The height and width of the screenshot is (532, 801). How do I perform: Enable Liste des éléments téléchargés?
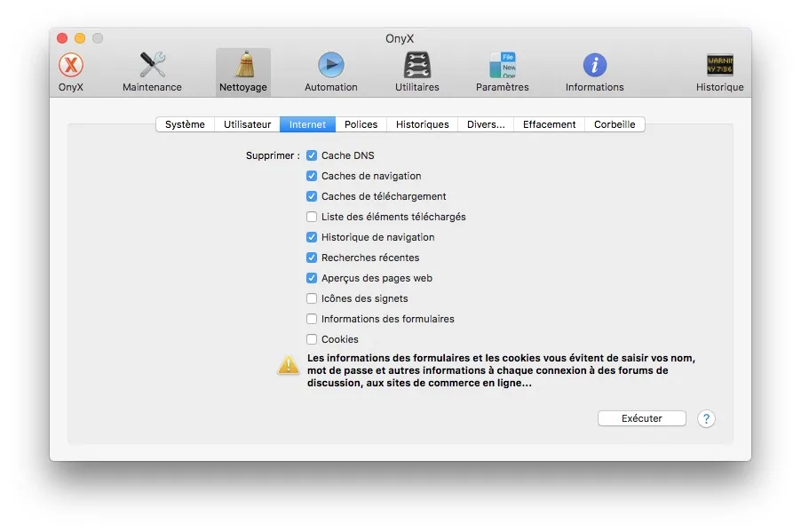312,217
